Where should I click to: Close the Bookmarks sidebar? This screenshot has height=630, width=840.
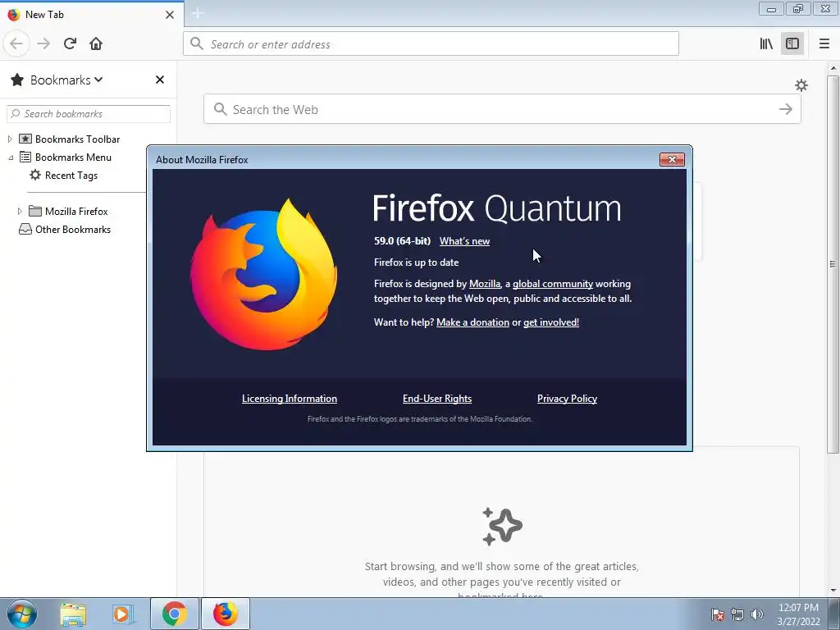(160, 80)
